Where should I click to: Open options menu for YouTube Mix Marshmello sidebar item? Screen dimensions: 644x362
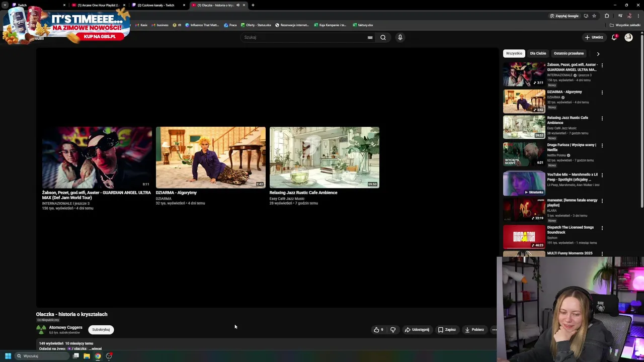coord(602,175)
